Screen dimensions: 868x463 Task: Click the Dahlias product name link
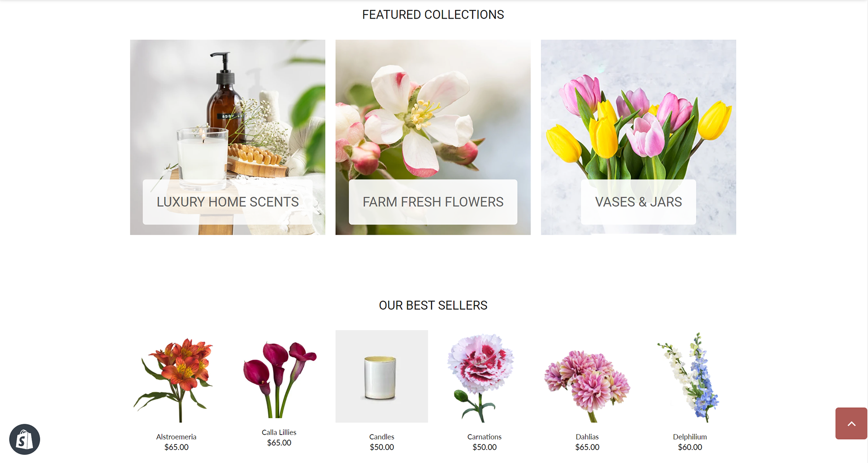coord(587,437)
